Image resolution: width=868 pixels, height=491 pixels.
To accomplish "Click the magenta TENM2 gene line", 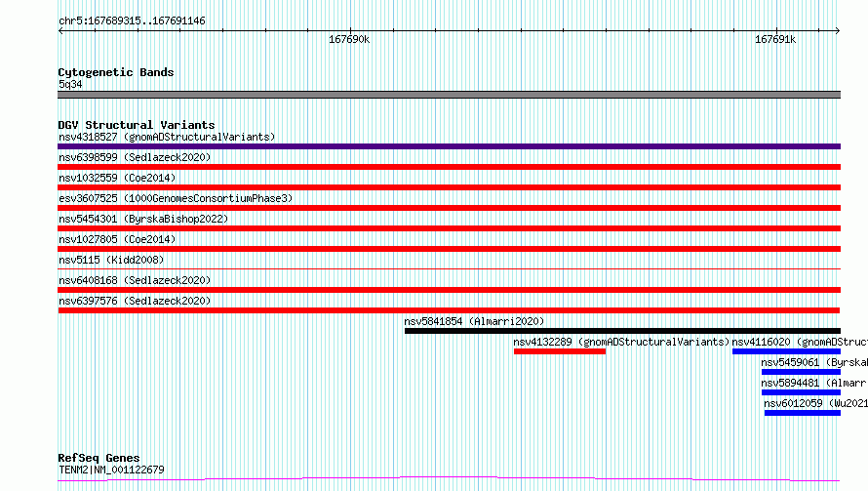I will click(449, 478).
